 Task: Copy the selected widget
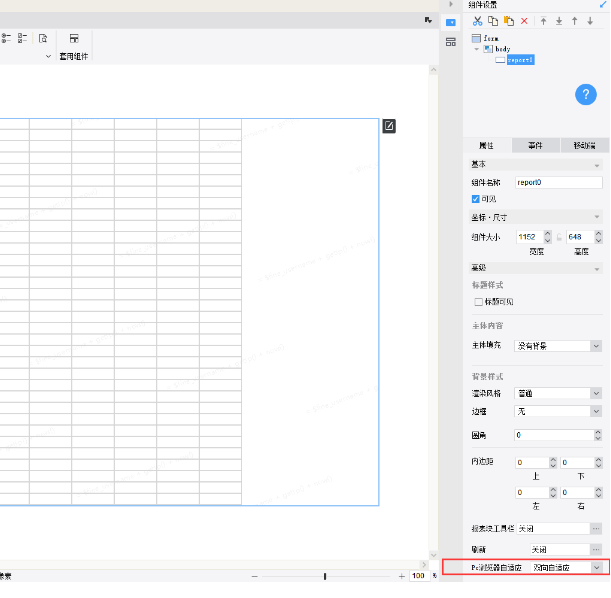pos(493,21)
